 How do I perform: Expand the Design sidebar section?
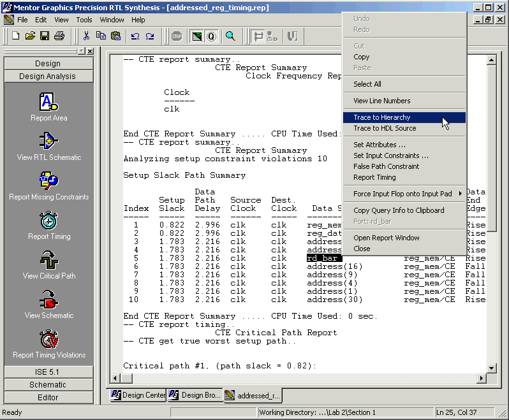click(48, 64)
